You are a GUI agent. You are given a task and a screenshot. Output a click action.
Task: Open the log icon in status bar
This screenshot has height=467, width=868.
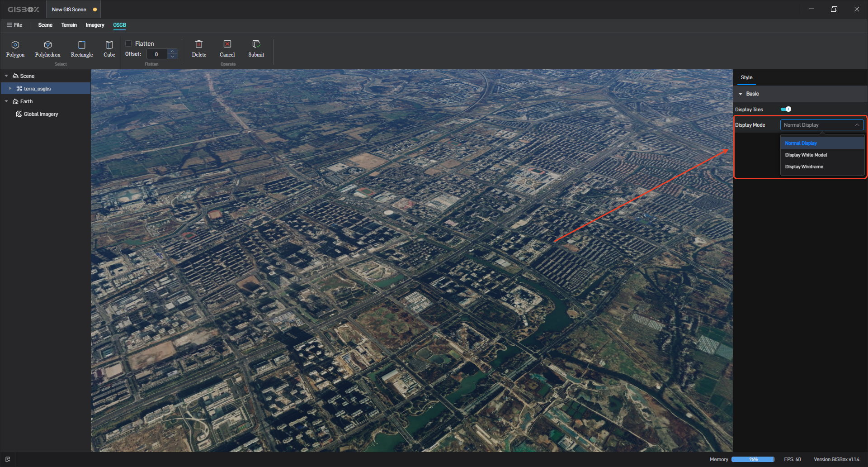[8, 459]
